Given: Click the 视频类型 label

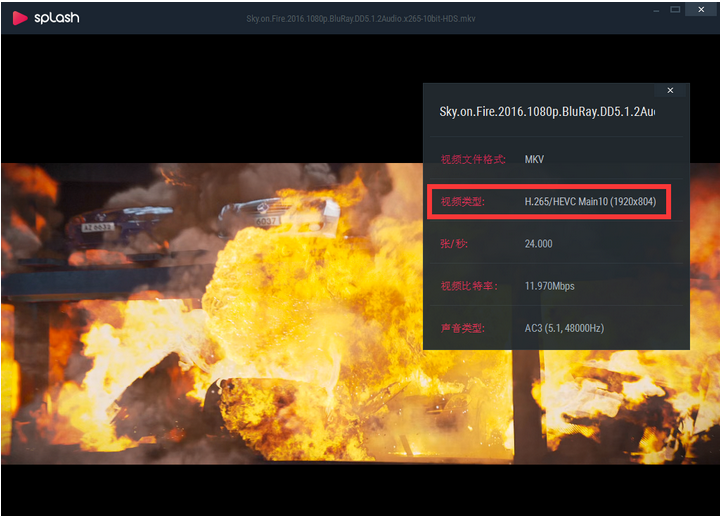Looking at the screenshot, I should point(462,202).
